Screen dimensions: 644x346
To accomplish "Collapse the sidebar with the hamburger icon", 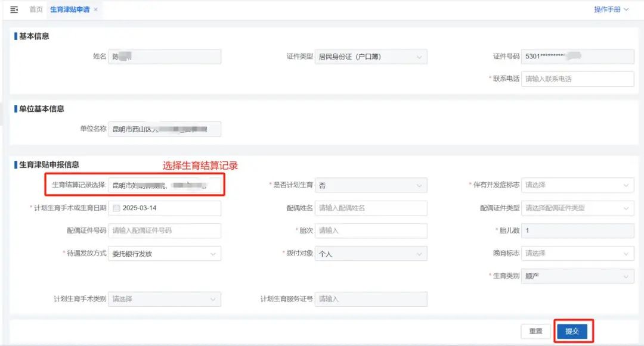I will click(x=14, y=10).
